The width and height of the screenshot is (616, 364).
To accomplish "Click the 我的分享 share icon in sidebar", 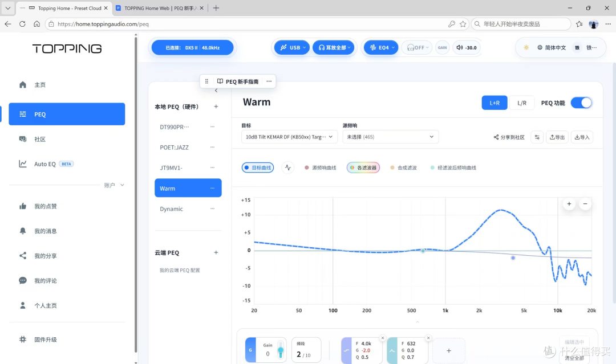I will coord(23,256).
